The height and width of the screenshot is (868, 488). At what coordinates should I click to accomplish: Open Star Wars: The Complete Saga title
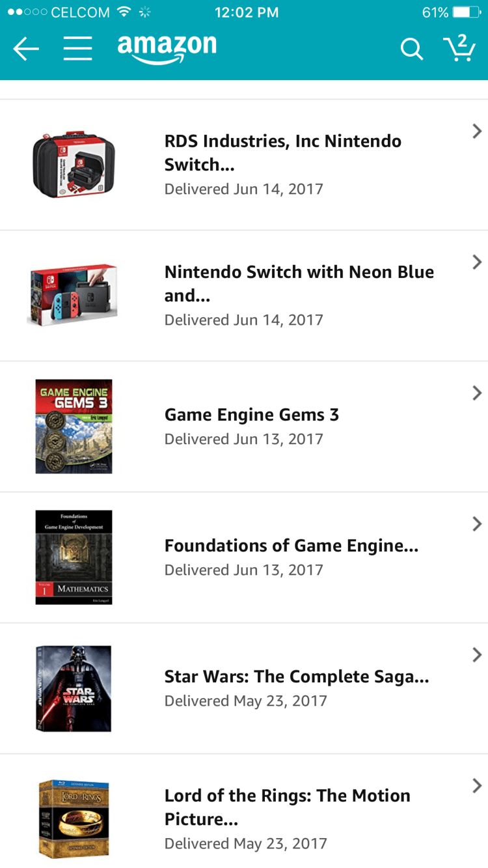pos(297,677)
